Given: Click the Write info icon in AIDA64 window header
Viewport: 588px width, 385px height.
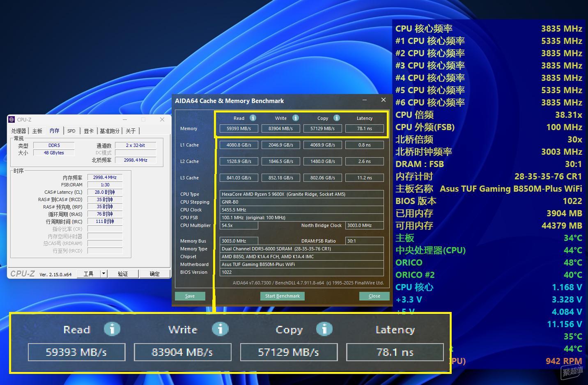Looking at the screenshot, I should click(295, 118).
